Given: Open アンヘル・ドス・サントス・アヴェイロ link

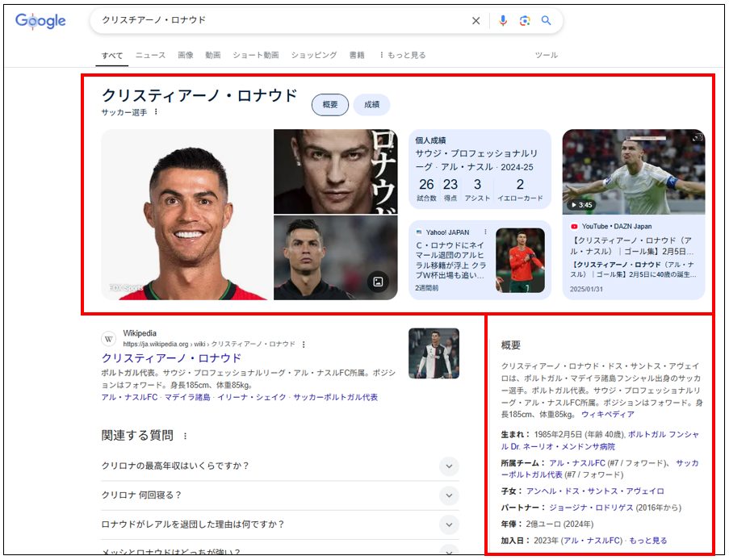Looking at the screenshot, I should [595, 491].
